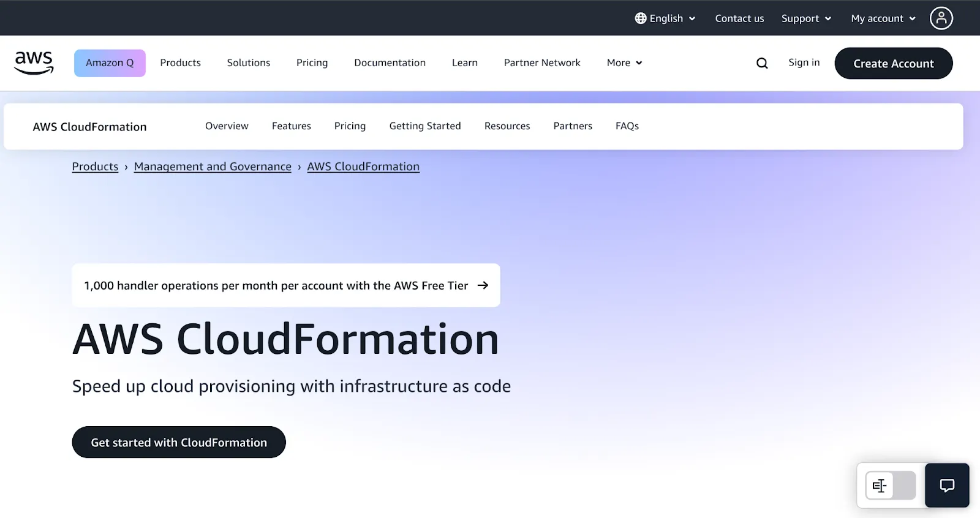Open the Partners tab

coord(573,126)
